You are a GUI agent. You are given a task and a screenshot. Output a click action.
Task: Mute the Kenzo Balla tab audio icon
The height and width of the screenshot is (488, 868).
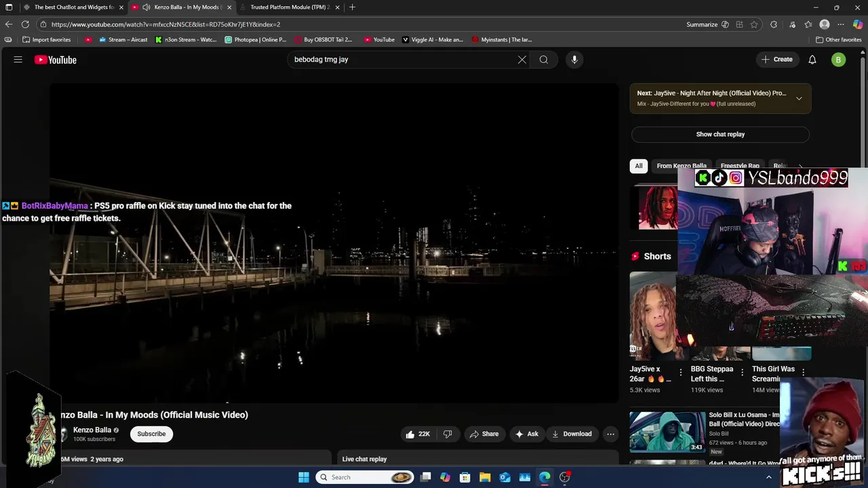pos(146,7)
